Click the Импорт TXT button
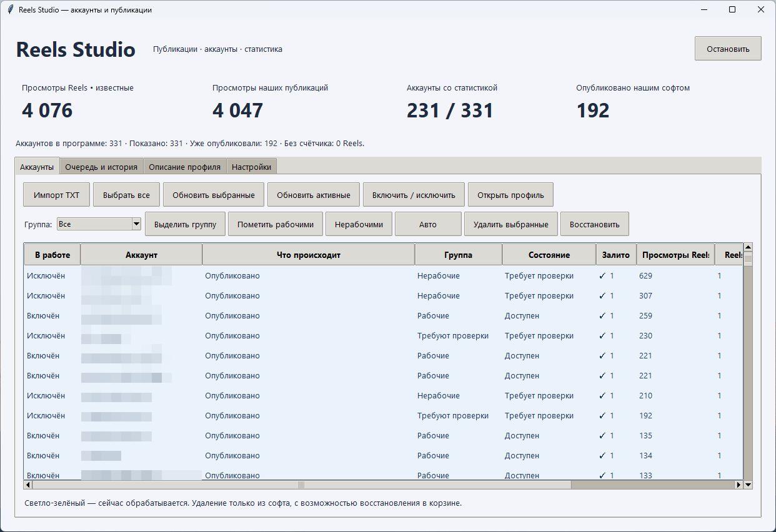This screenshot has height=532, width=776. [57, 195]
